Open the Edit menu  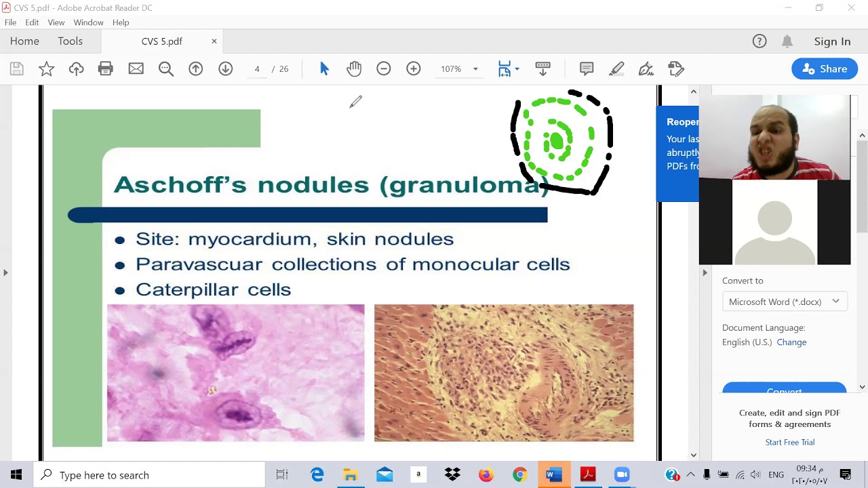[x=32, y=22]
